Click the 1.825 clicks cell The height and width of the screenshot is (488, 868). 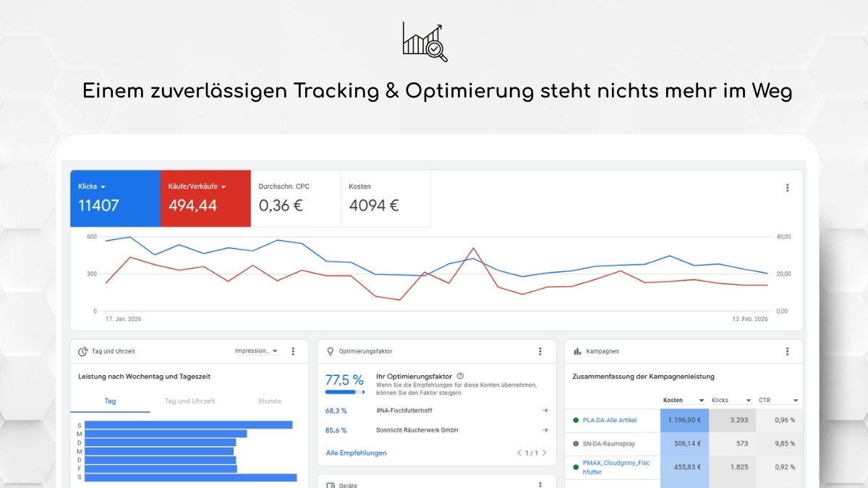[733, 467]
